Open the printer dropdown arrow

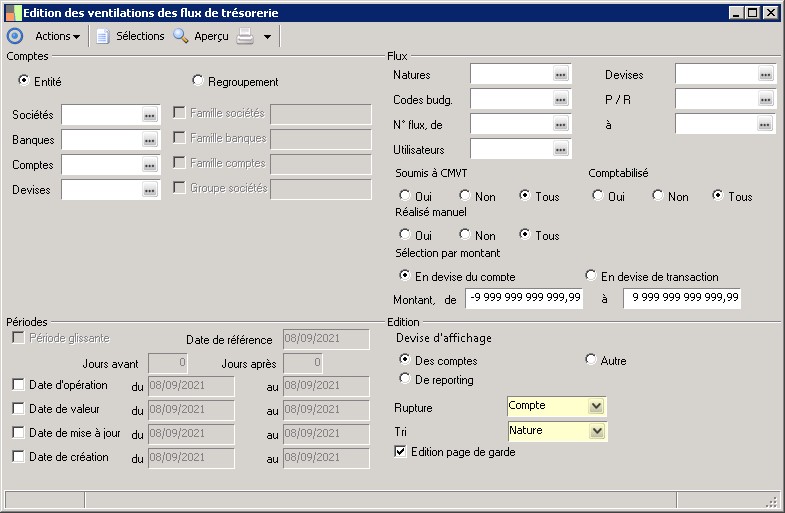[267, 37]
